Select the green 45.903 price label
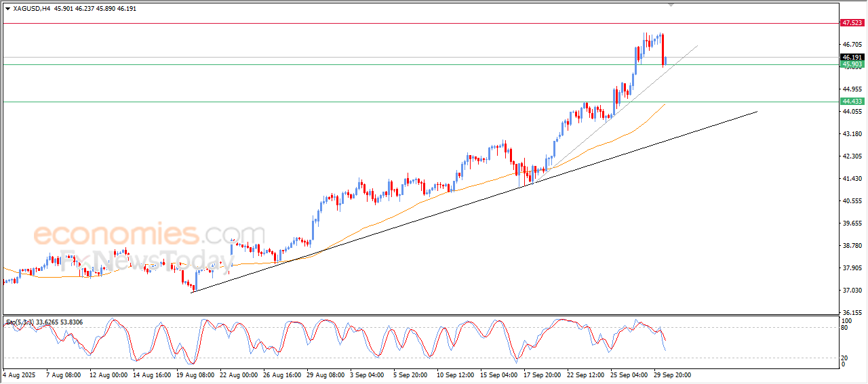 pyautogui.click(x=852, y=64)
